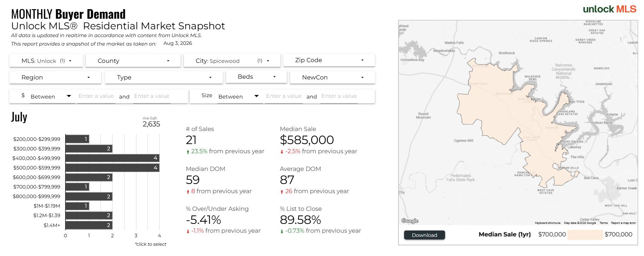Open the MLS Unlock dropdown filter
The width and height of the screenshot is (644, 256).
[46, 61]
